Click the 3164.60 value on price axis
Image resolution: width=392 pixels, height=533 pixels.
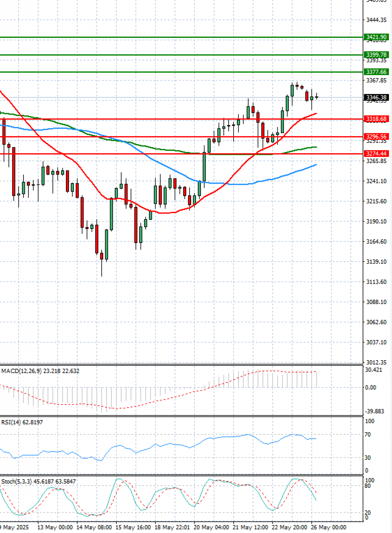376,242
